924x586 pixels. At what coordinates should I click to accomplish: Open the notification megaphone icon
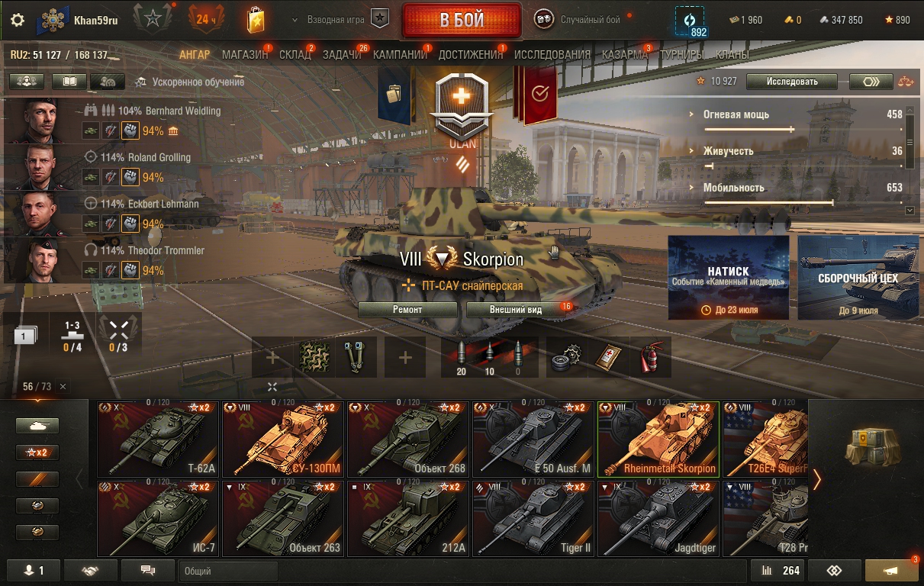pos(891,570)
